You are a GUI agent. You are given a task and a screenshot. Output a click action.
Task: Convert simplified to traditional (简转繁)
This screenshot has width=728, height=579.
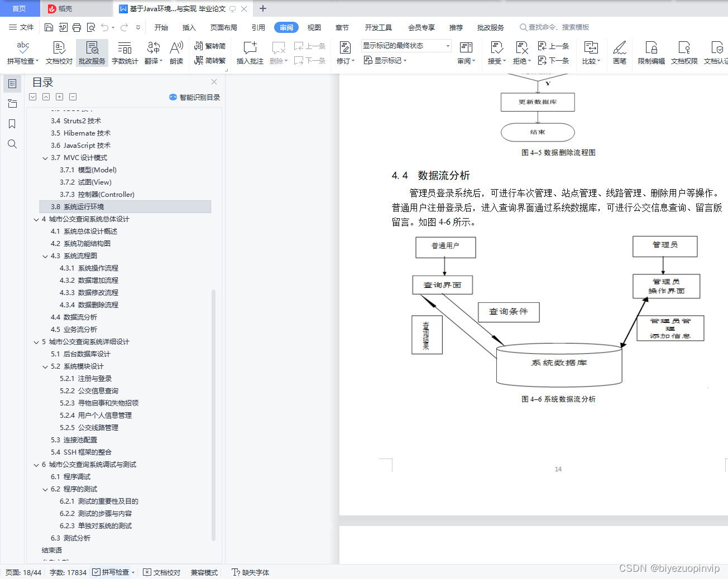[x=210, y=60]
